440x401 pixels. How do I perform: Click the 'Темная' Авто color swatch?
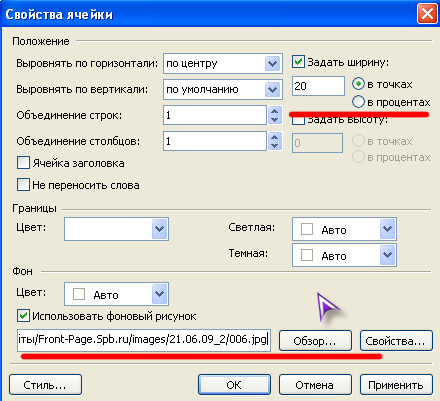[x=307, y=255]
